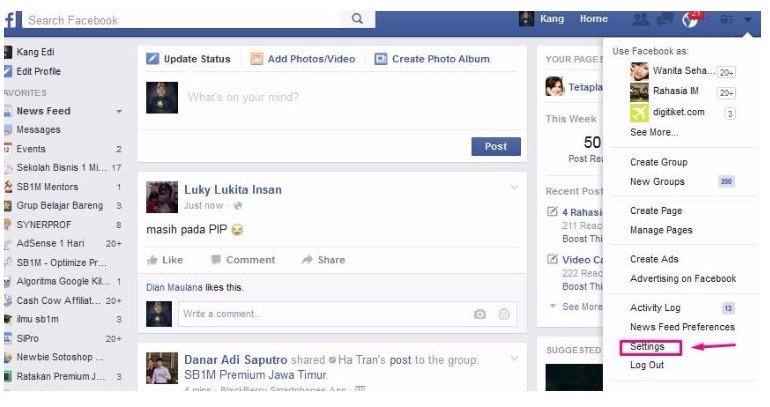Open SYNERPROF group in sidebar

coord(44,224)
